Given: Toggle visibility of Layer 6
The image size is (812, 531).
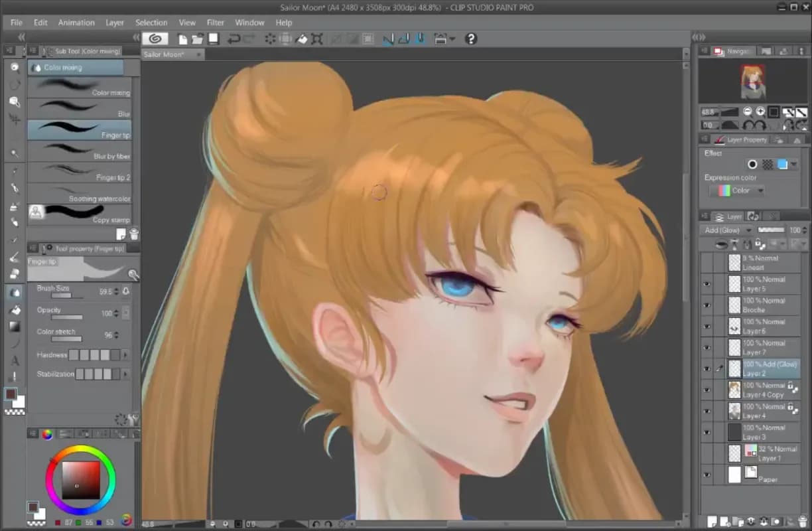Looking at the screenshot, I should (x=707, y=327).
